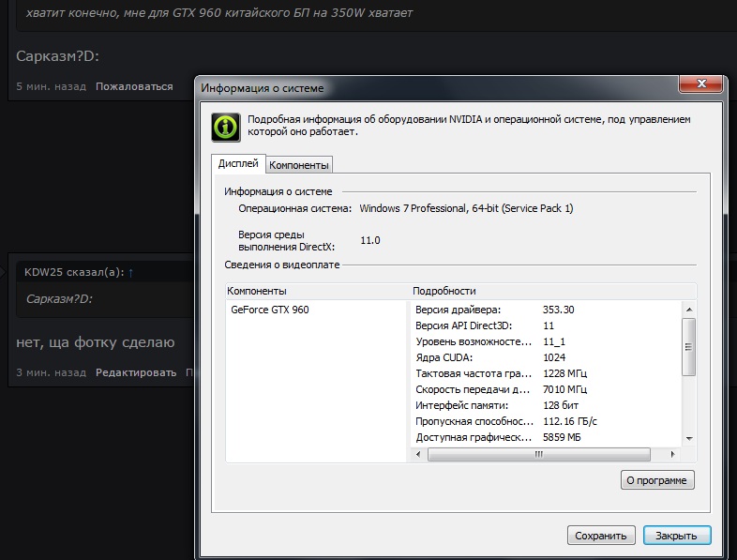Click the Уровень возможносте... row
Image resolution: width=737 pixels, height=560 pixels.
point(546,341)
